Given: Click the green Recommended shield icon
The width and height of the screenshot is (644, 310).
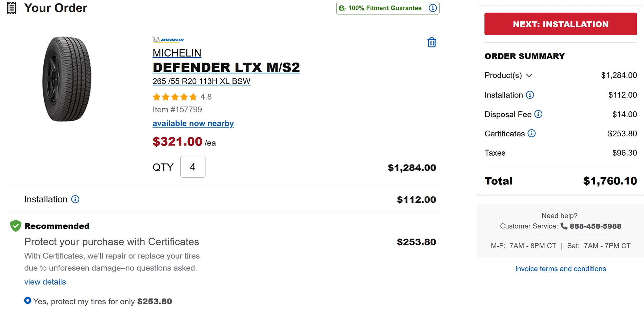Looking at the screenshot, I should point(15,225).
